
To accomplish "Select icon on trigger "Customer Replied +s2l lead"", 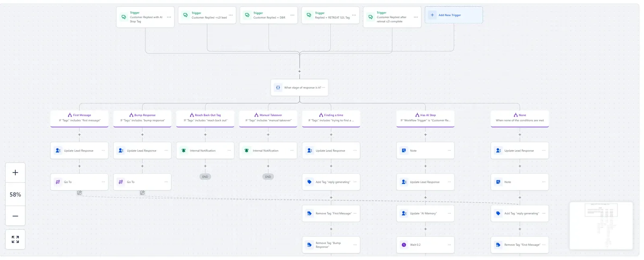I will 185,15.
